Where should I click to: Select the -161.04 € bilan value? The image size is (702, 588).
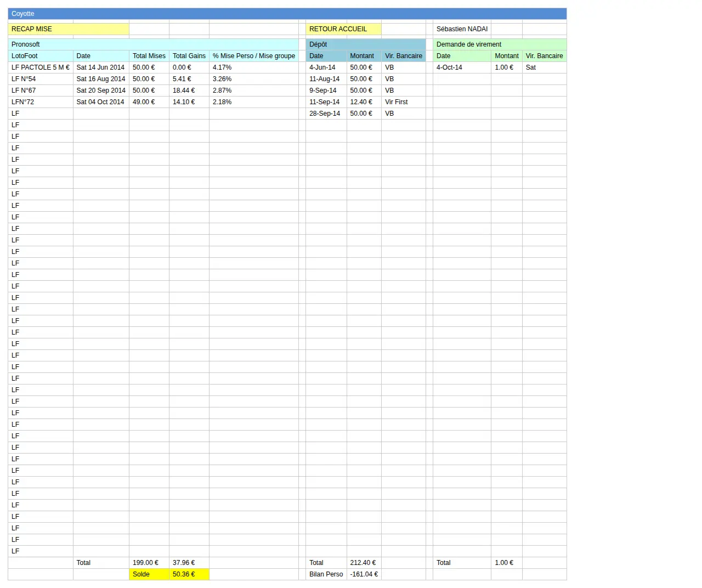pyautogui.click(x=364, y=574)
